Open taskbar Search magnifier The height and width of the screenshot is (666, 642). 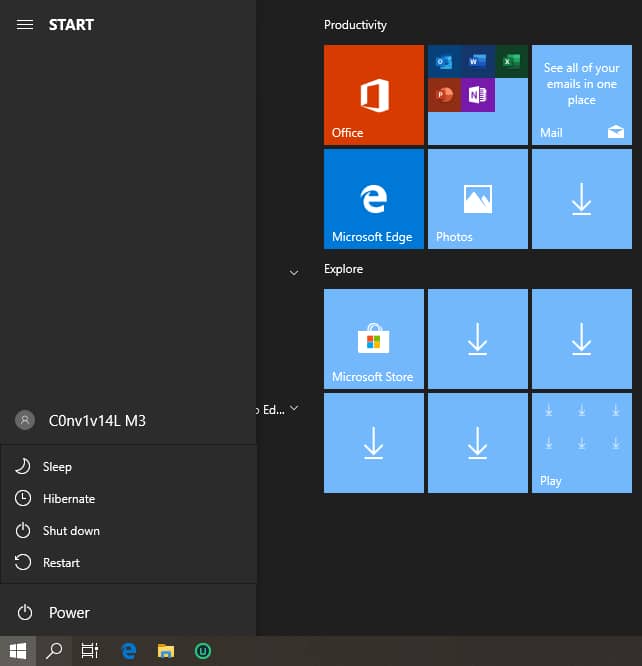click(54, 651)
